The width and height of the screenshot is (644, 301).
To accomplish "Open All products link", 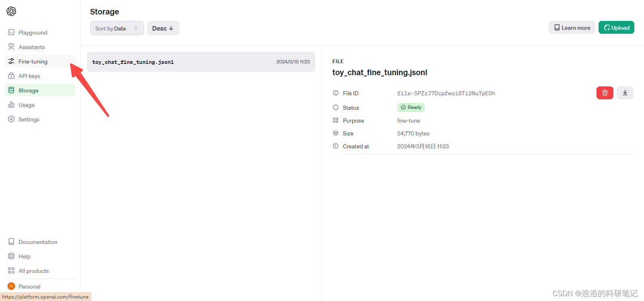I will [40, 271].
